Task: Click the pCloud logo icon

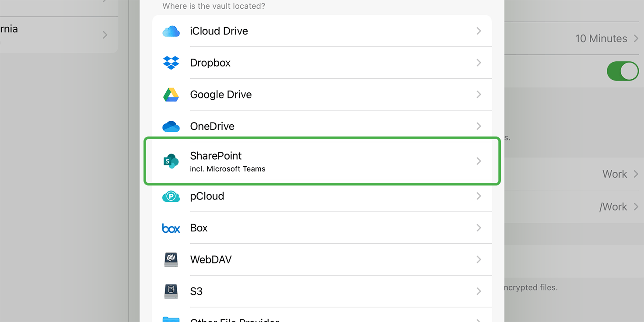Action: [171, 196]
